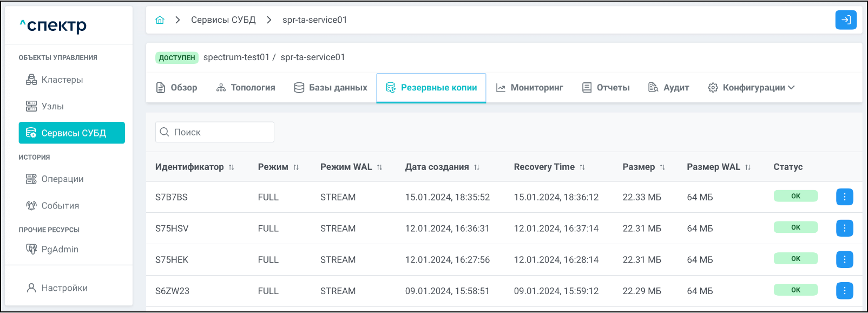Sort table by Recovery Time column
This screenshot has height=313, width=868.
[x=582, y=167]
